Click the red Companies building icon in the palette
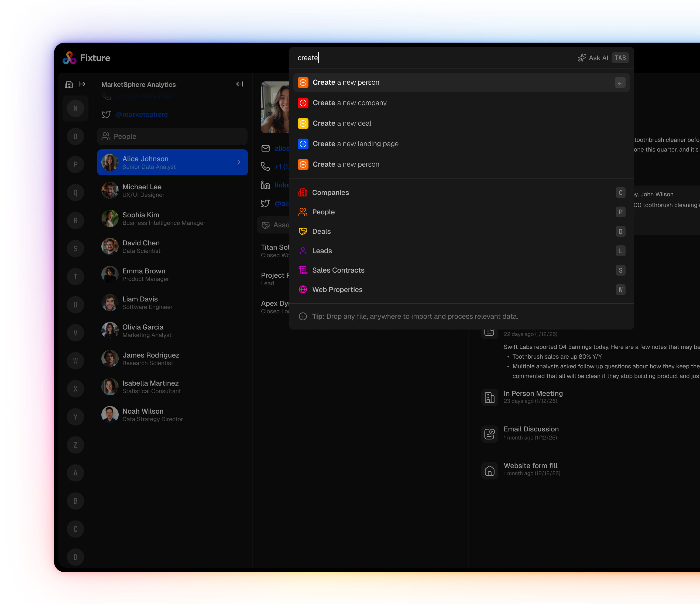This screenshot has height=604, width=700. pos(303,192)
